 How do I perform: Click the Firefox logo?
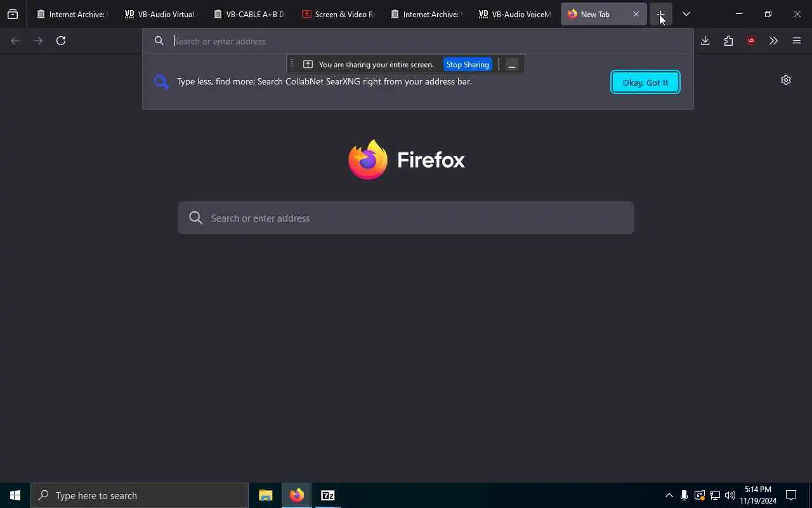coord(407,159)
